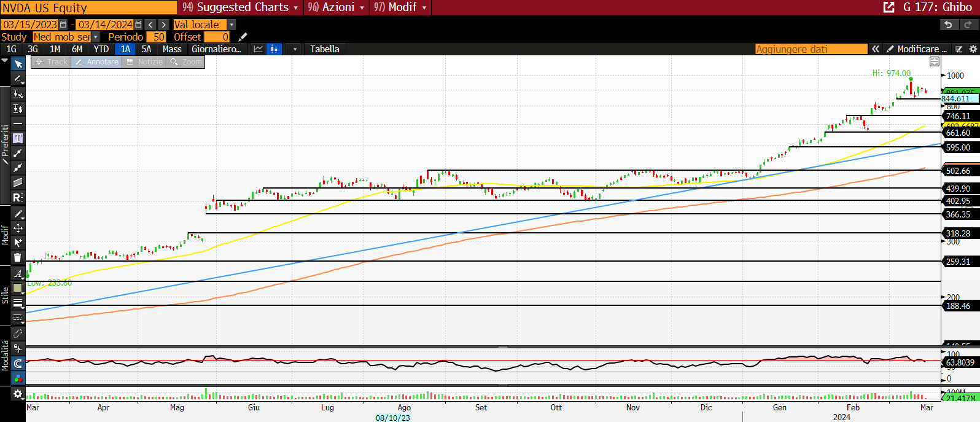Select the extended ray line tool
980x422 pixels.
(x=18, y=168)
